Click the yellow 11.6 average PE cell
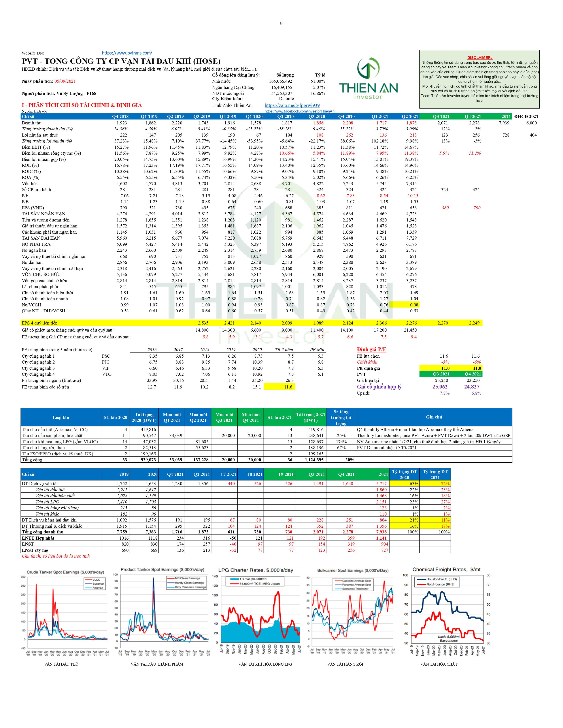This screenshot has width=563, height=728. point(279,387)
